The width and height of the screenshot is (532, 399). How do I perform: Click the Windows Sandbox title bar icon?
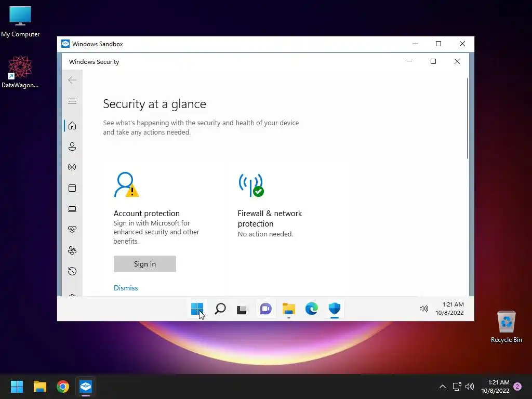click(x=65, y=44)
